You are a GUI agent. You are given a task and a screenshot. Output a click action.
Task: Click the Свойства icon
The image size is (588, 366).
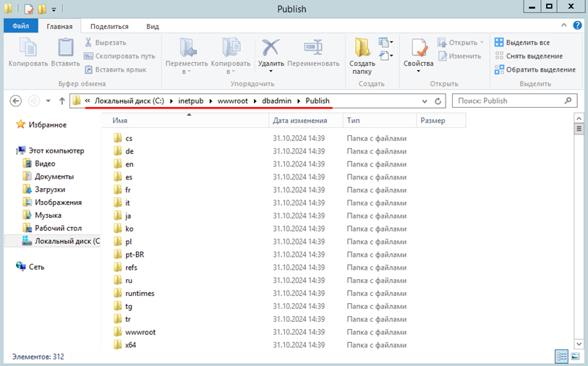pos(419,48)
